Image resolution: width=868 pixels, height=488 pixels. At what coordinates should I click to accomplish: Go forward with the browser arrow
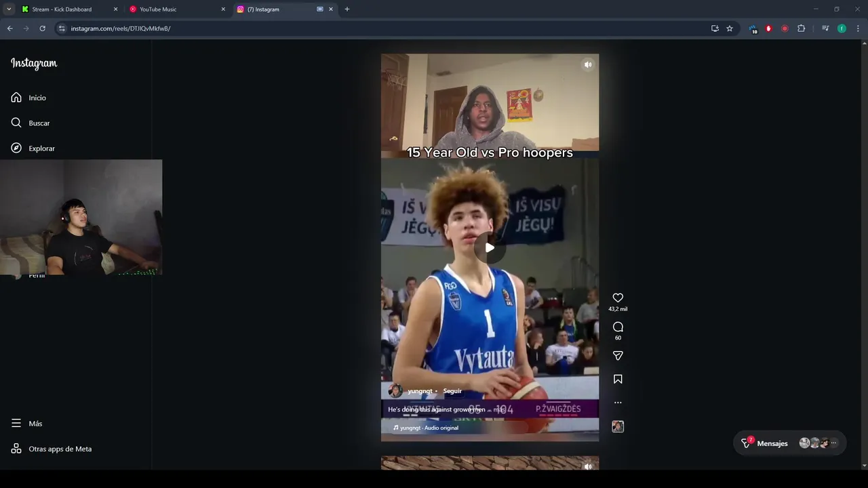(x=26, y=28)
